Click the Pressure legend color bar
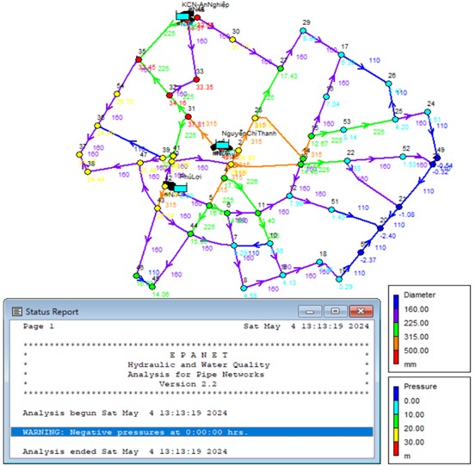 point(396,421)
